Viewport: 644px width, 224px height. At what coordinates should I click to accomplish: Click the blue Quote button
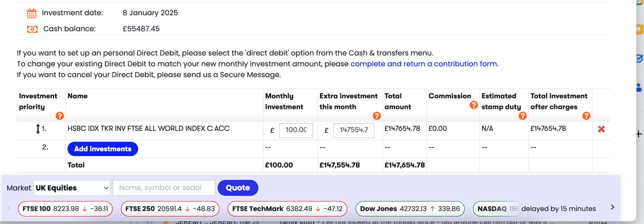tap(238, 188)
